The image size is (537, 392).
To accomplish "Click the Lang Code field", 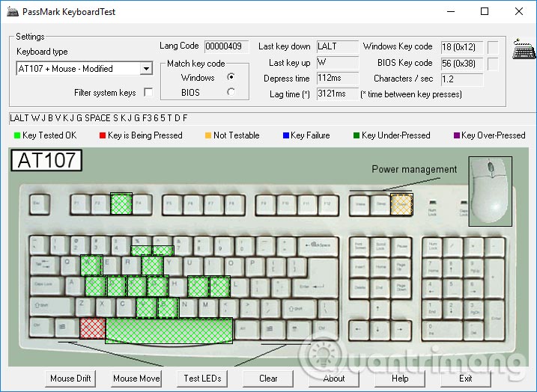I will click(x=226, y=46).
